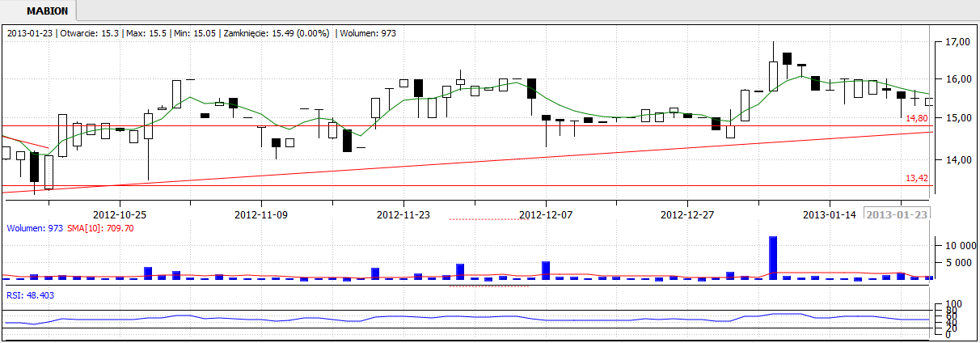Click the 14,00 price axis label
This screenshot has height=343, width=980.
pyautogui.click(x=957, y=160)
